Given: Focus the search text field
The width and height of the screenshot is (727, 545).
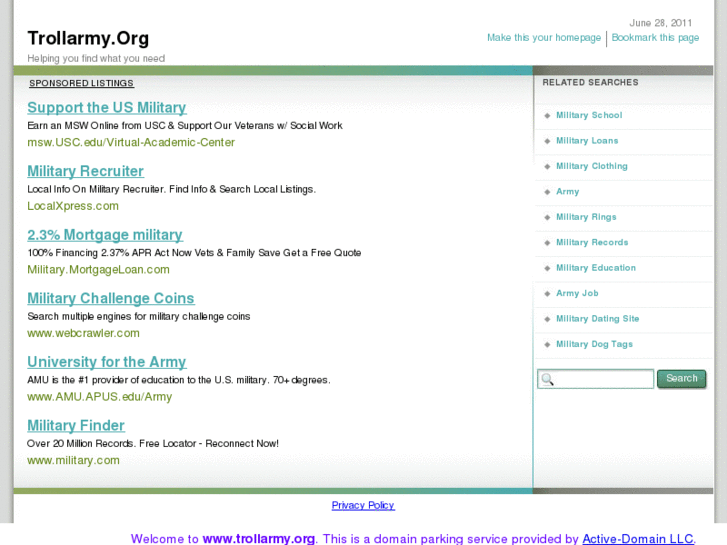Looking at the screenshot, I should 596,379.
